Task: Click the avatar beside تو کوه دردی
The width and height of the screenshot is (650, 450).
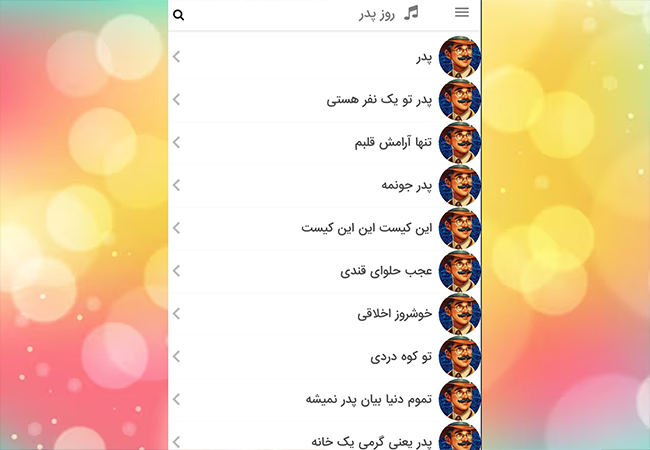Action: pos(459,357)
